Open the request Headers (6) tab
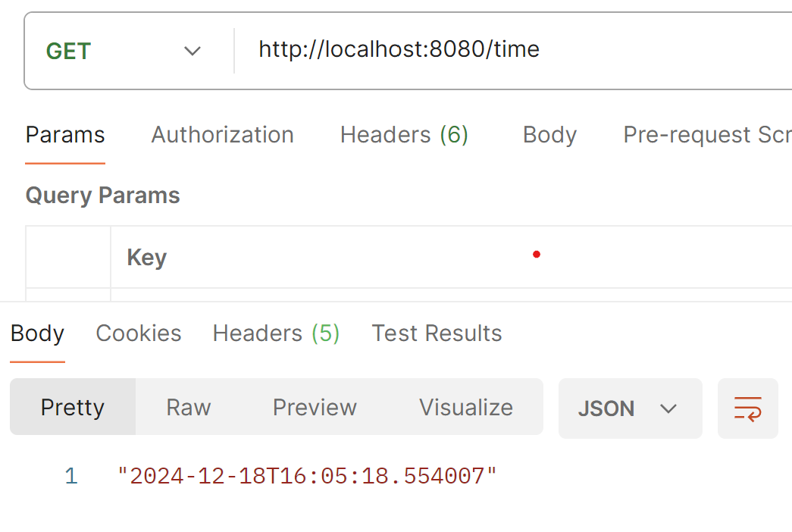 404,135
